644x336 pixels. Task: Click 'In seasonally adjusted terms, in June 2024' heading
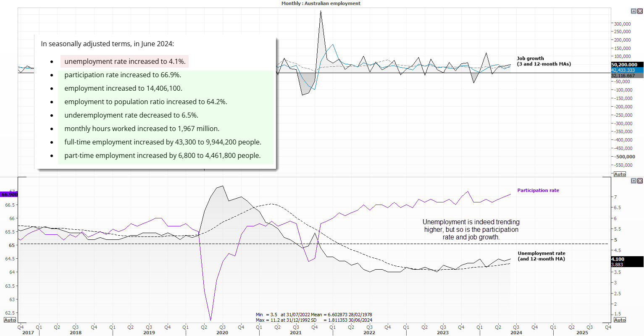pos(107,44)
